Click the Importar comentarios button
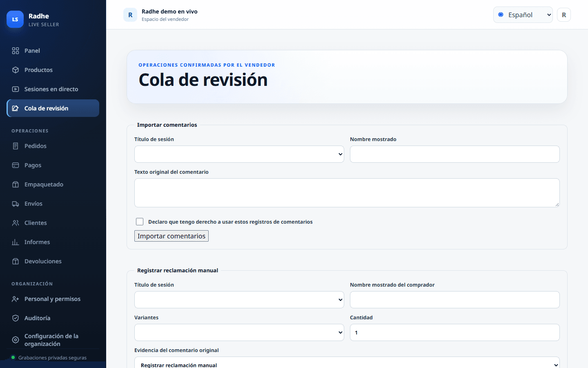Screen dimensions: 588x368 point(171,236)
